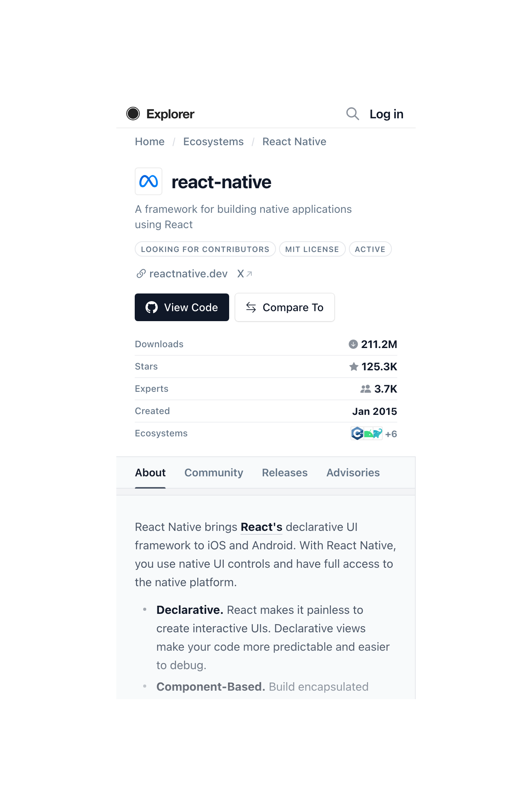The width and height of the screenshot is (532, 799).
Task: Click the Downloads row label
Action: (x=159, y=344)
